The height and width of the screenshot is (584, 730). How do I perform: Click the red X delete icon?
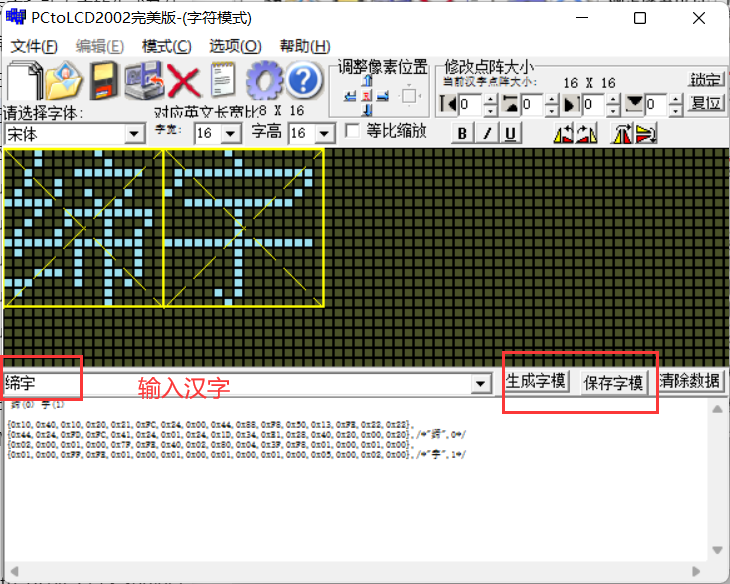(184, 81)
